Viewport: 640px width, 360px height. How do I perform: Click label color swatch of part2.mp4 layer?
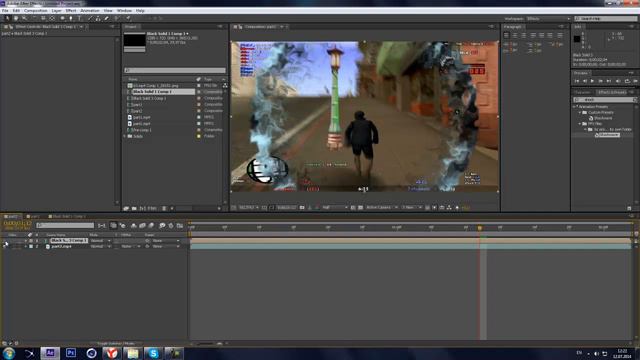pyautogui.click(x=31, y=247)
